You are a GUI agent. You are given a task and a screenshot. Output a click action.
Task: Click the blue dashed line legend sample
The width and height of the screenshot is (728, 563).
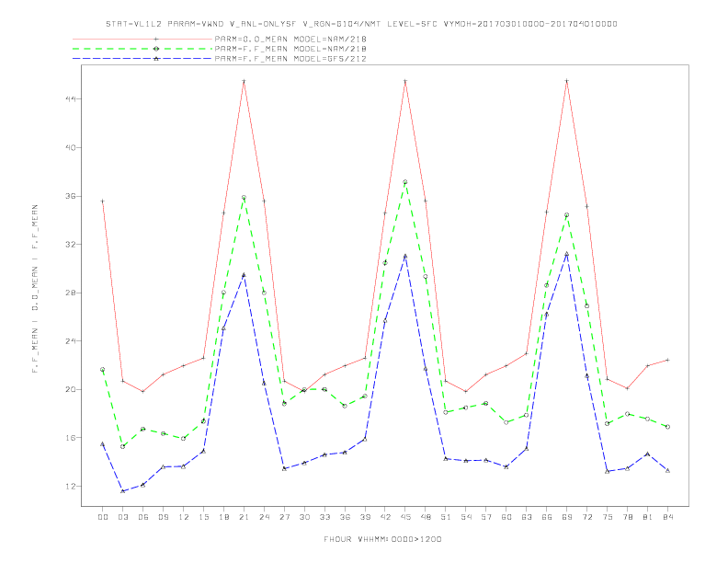pyautogui.click(x=142, y=59)
